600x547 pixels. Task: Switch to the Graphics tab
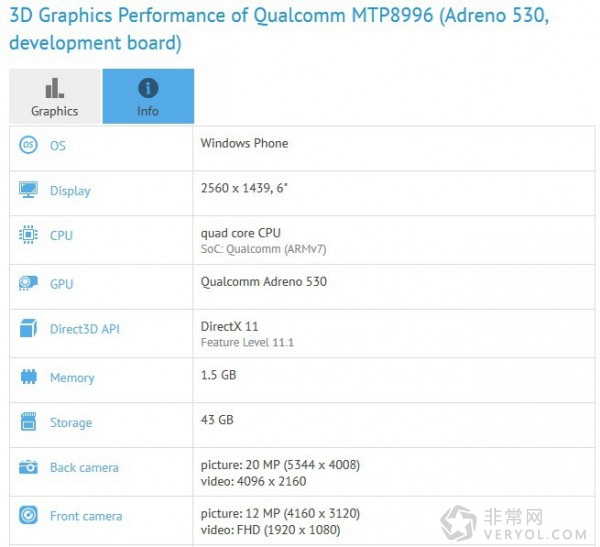pos(55,96)
